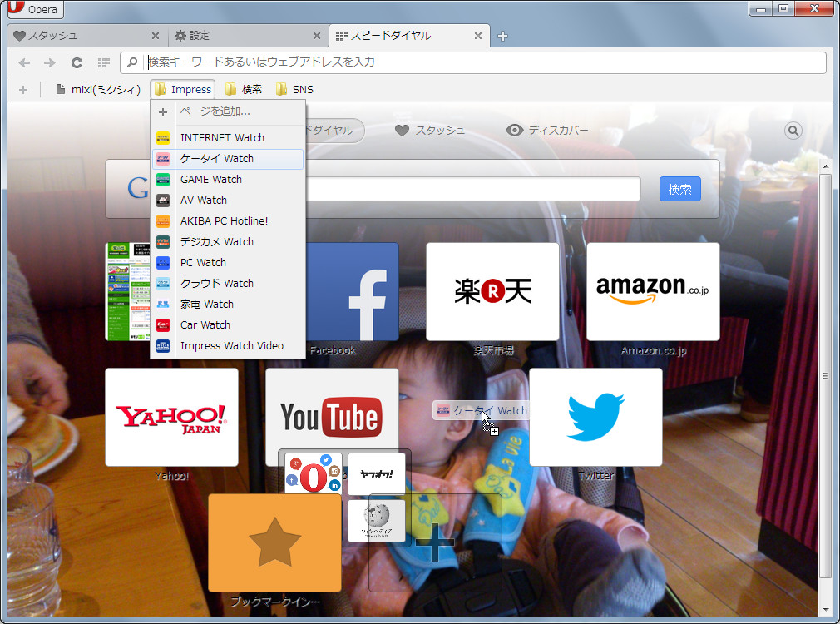This screenshot has width=840, height=624.
Task: Click the Speed Dial search magnifier icon
Action: coord(793,131)
